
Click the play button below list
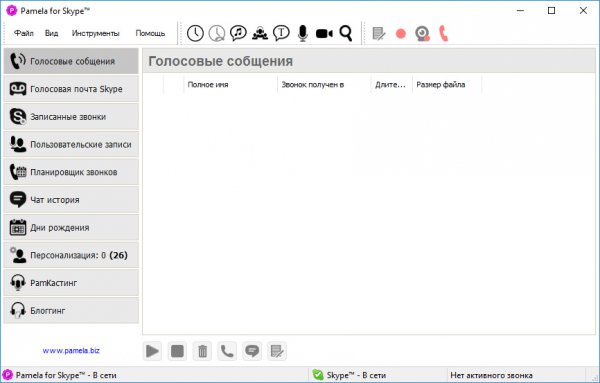coord(152,351)
